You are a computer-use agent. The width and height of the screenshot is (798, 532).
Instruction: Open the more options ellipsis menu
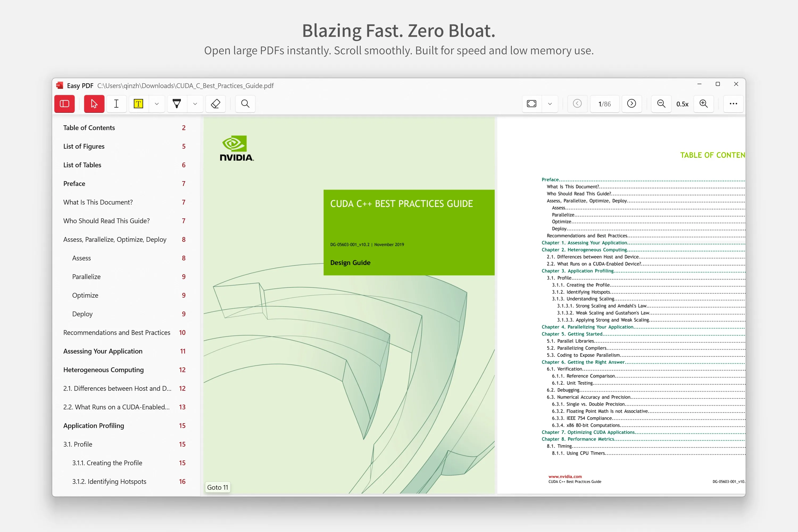(x=733, y=104)
